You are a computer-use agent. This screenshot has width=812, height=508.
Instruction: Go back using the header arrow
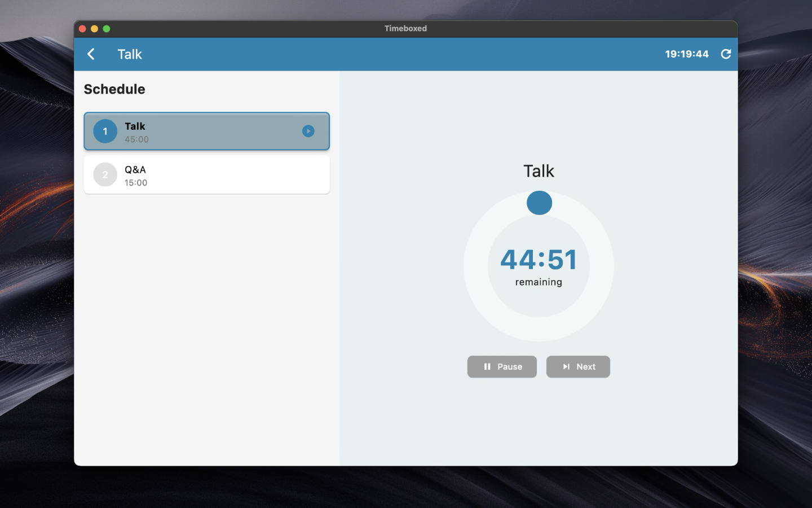[x=91, y=54]
